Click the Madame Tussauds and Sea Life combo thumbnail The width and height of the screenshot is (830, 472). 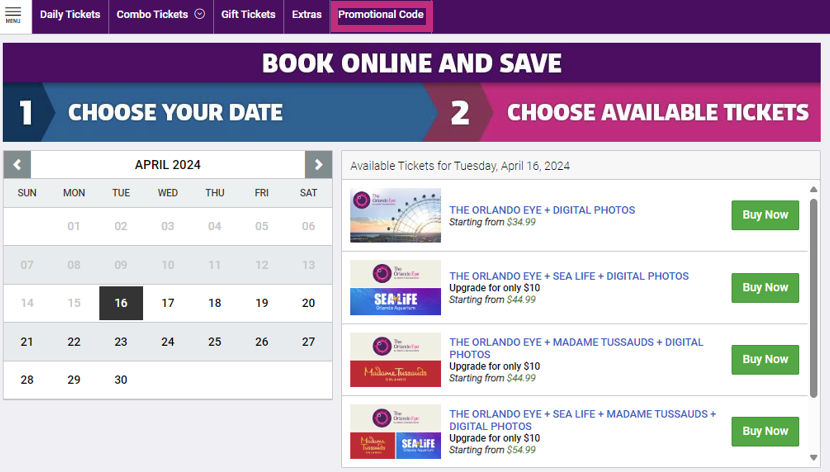[395, 432]
